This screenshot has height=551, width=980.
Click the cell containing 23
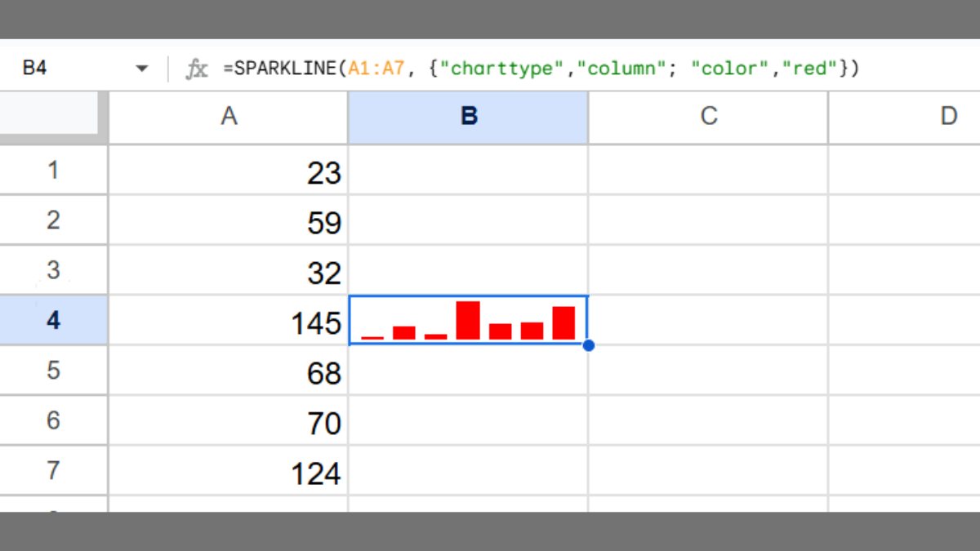click(x=229, y=171)
